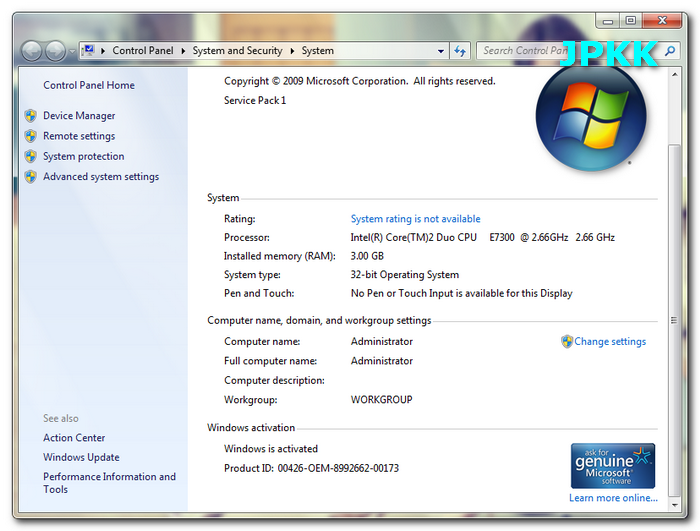700x531 pixels.
Task: Select System and Security breadcrumb
Action: click(x=237, y=50)
